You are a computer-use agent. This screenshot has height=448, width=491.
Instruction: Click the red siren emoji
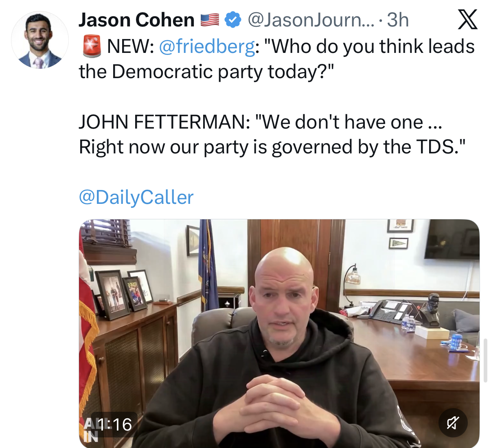pyautogui.click(x=91, y=46)
